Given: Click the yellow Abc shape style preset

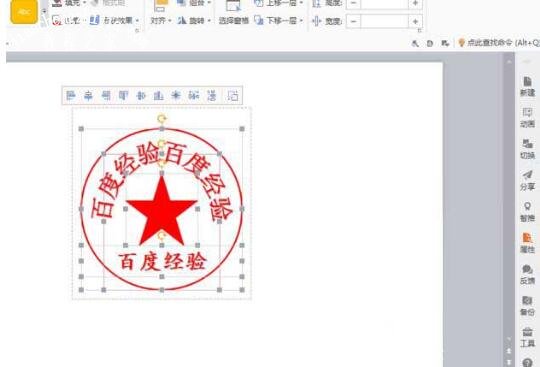Looking at the screenshot, I should (x=24, y=12).
